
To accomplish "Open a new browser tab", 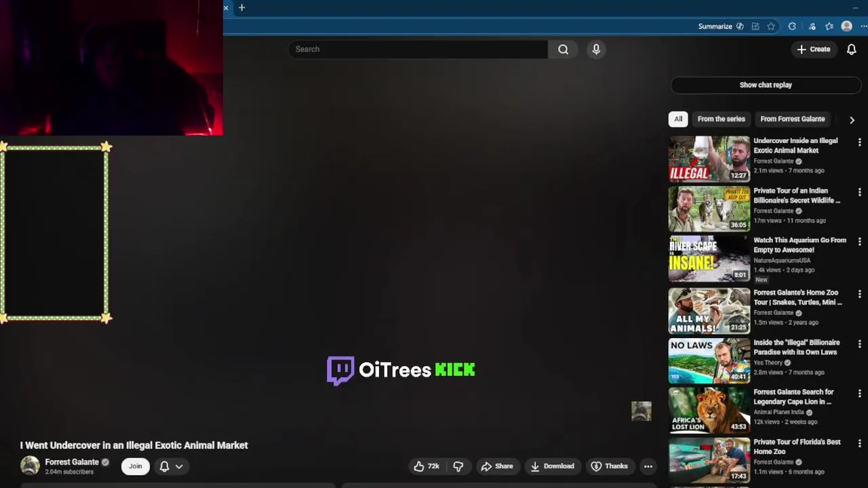I will pos(241,7).
